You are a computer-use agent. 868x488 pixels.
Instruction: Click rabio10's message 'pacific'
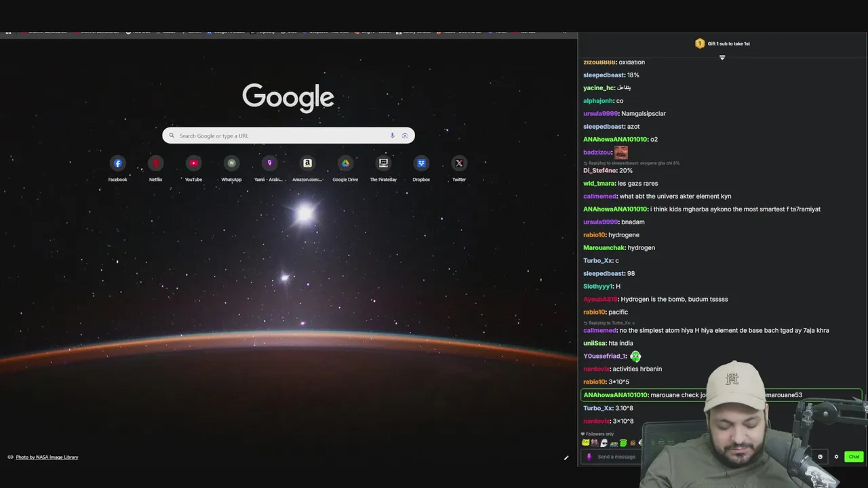coord(618,312)
